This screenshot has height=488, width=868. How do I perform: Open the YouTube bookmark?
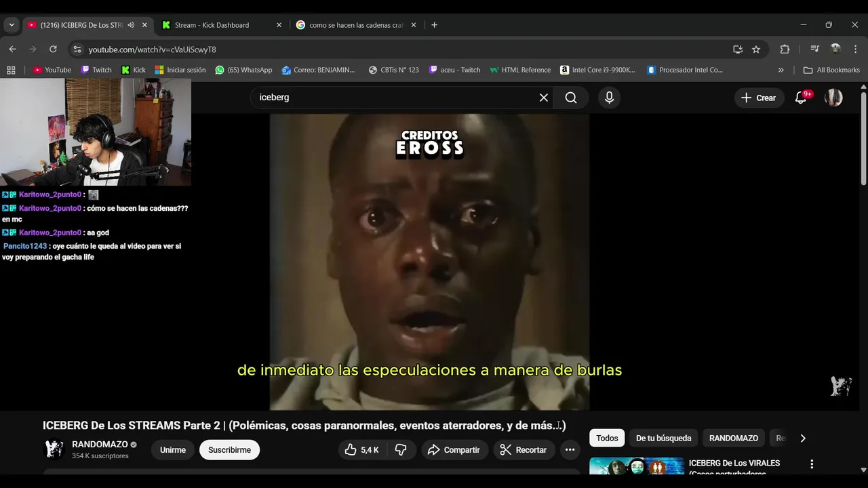tap(52, 70)
